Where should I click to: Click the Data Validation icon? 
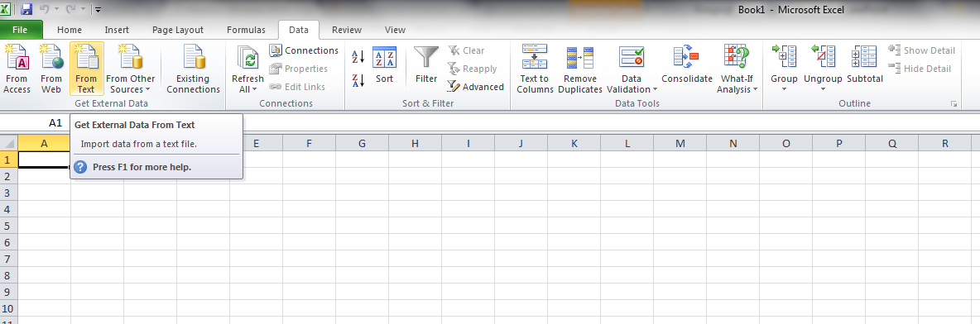tap(632, 57)
